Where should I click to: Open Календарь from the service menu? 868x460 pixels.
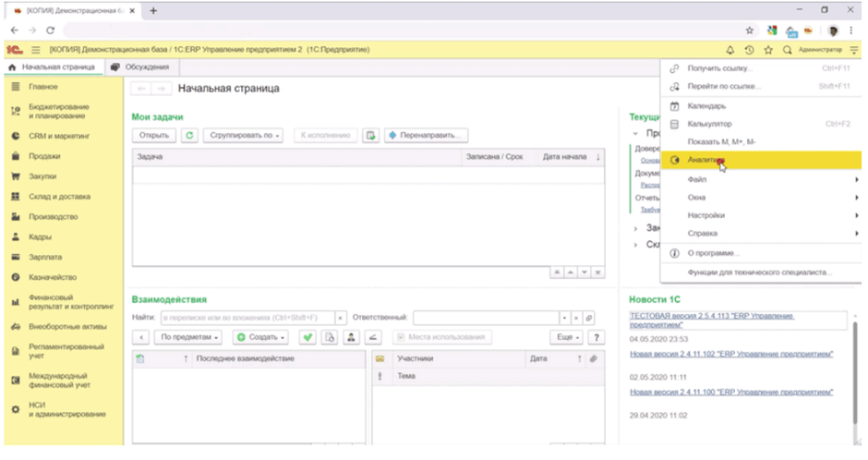click(x=761, y=105)
